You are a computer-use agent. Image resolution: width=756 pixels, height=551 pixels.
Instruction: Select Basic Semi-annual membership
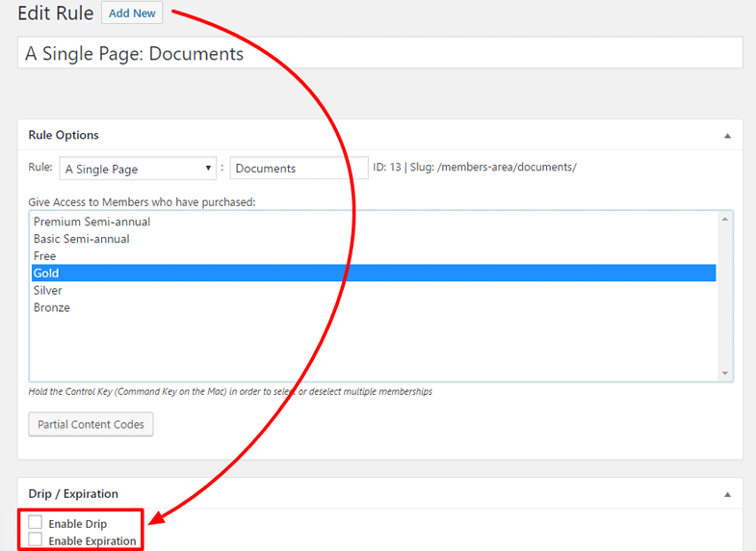tap(81, 239)
